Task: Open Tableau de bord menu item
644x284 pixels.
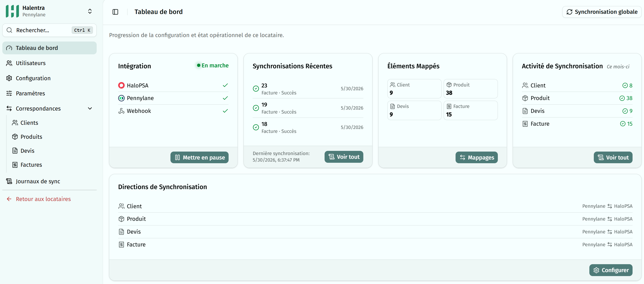Action: [x=50, y=48]
